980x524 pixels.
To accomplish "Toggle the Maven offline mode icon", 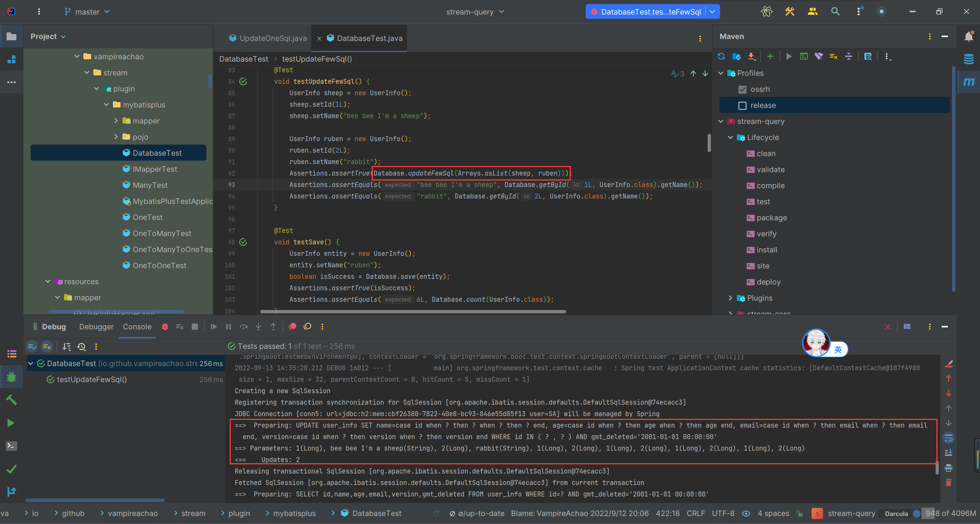I will click(x=818, y=57).
